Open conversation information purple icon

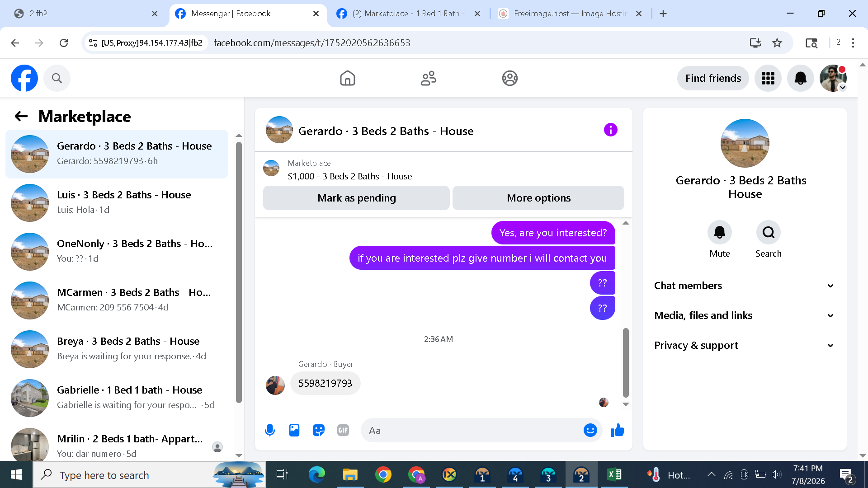(x=611, y=130)
